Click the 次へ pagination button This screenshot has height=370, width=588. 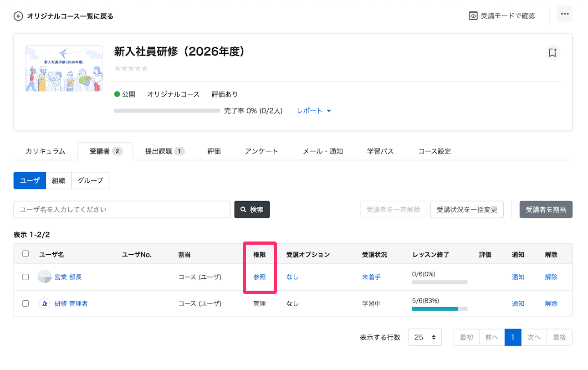(x=534, y=337)
